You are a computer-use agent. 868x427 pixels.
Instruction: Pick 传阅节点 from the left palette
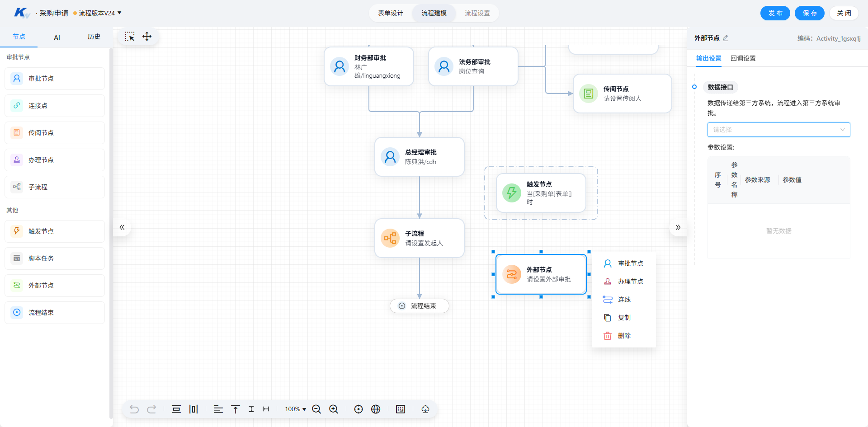[x=55, y=133]
